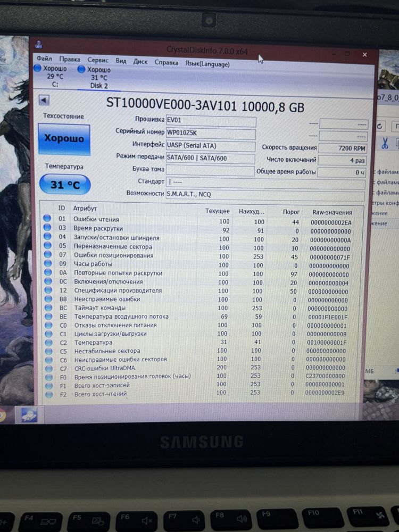Select raw value 00000000071F
This screenshot has width=399, height=532.
(330, 257)
